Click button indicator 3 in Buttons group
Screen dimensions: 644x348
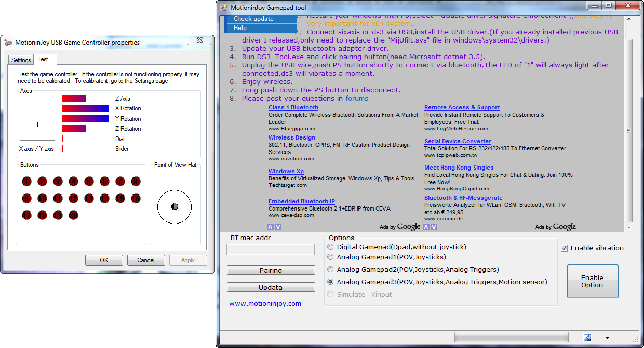click(58, 181)
